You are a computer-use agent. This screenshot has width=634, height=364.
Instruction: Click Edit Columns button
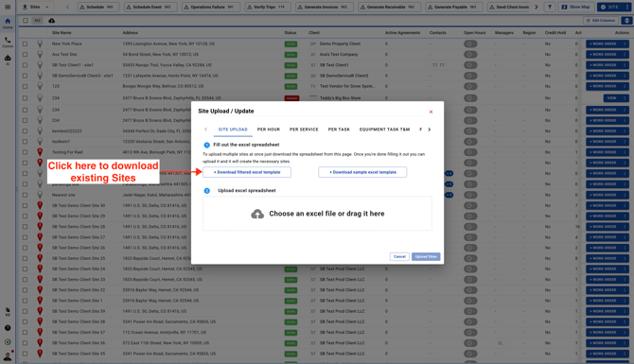pyautogui.click(x=601, y=21)
